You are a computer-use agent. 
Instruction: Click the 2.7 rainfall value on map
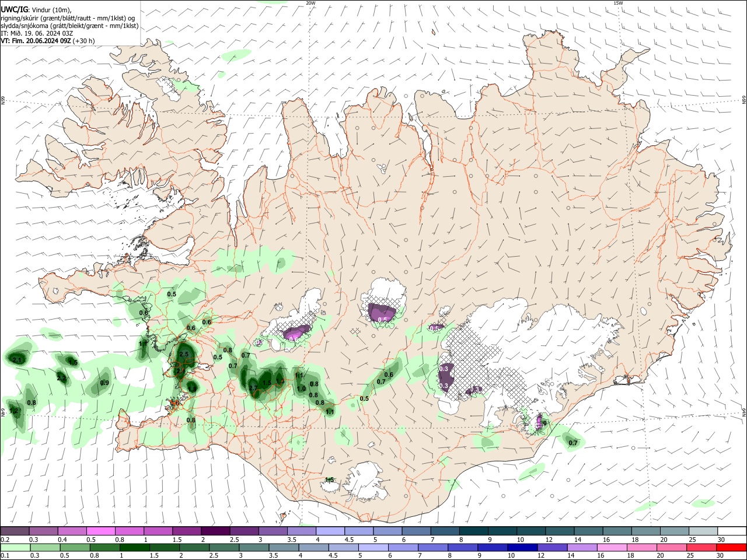[253, 388]
